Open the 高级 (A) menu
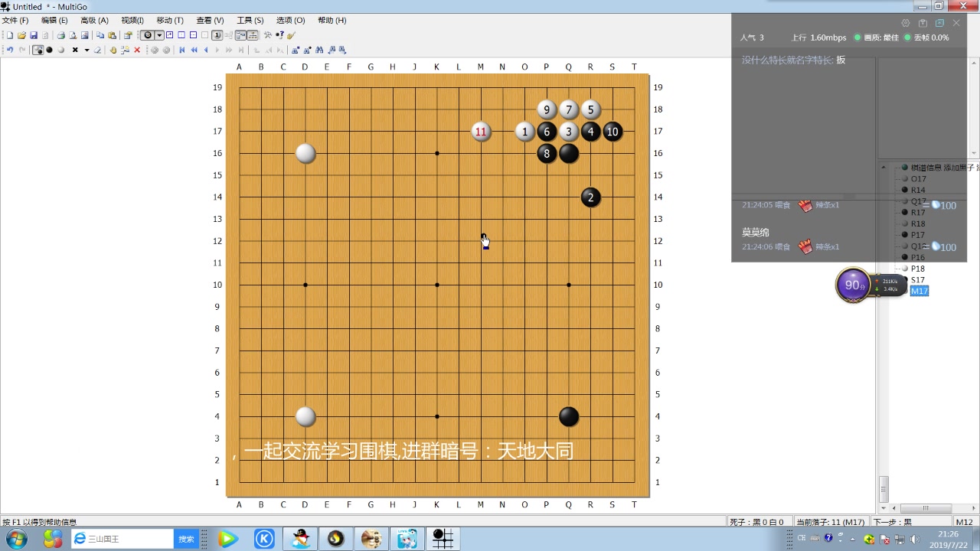This screenshot has height=551, width=980. click(x=94, y=20)
